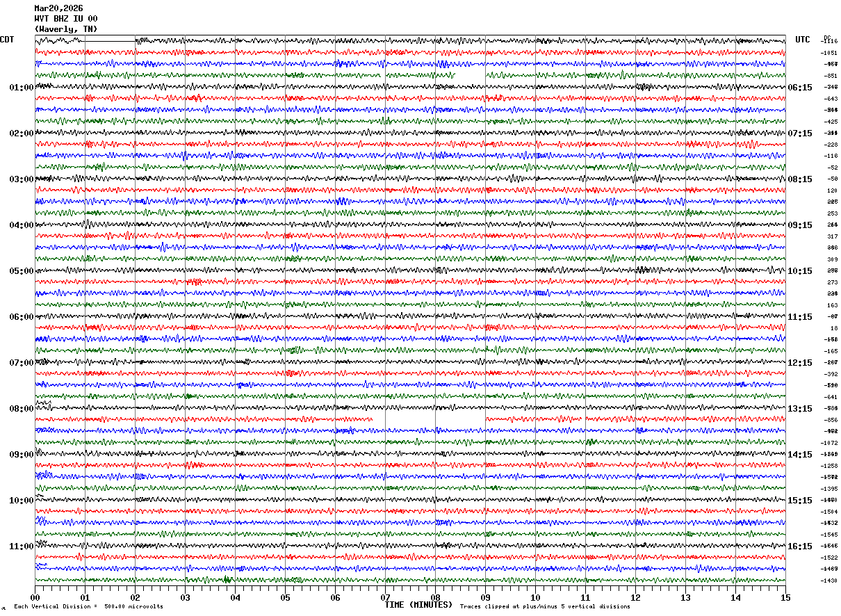This screenshot has height=616, width=841.
Task: Select minute 05 on the time axis
Action: click(286, 597)
